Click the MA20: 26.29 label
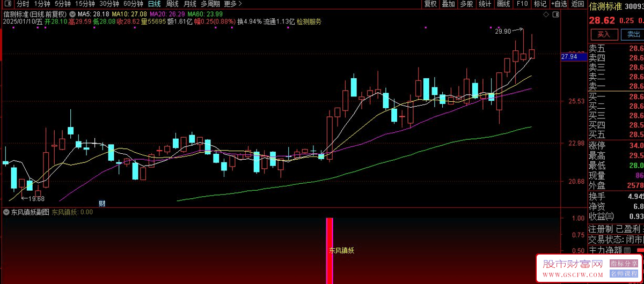644x284 pixels. 167,13
